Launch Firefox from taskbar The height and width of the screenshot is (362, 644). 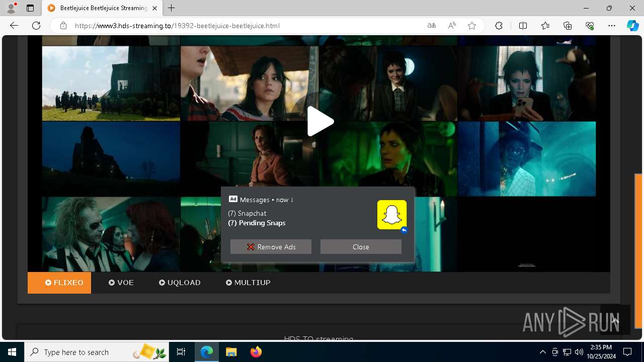click(256, 352)
